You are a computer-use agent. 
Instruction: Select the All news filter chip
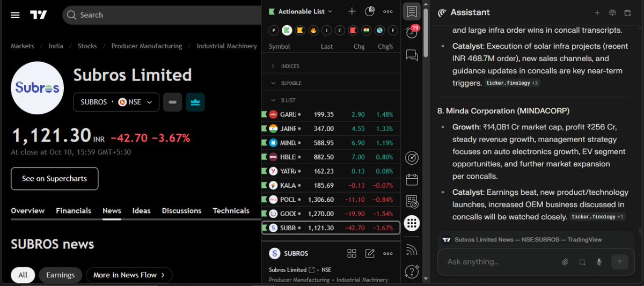(x=23, y=275)
